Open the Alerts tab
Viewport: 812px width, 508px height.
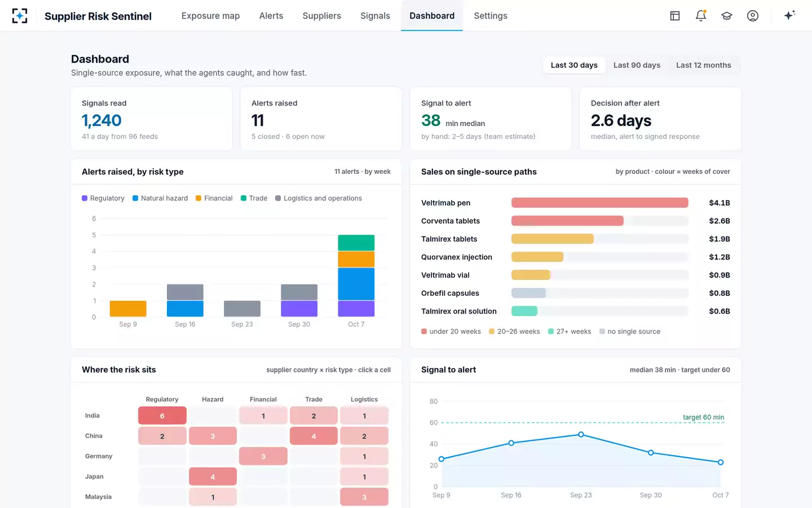[x=271, y=16]
